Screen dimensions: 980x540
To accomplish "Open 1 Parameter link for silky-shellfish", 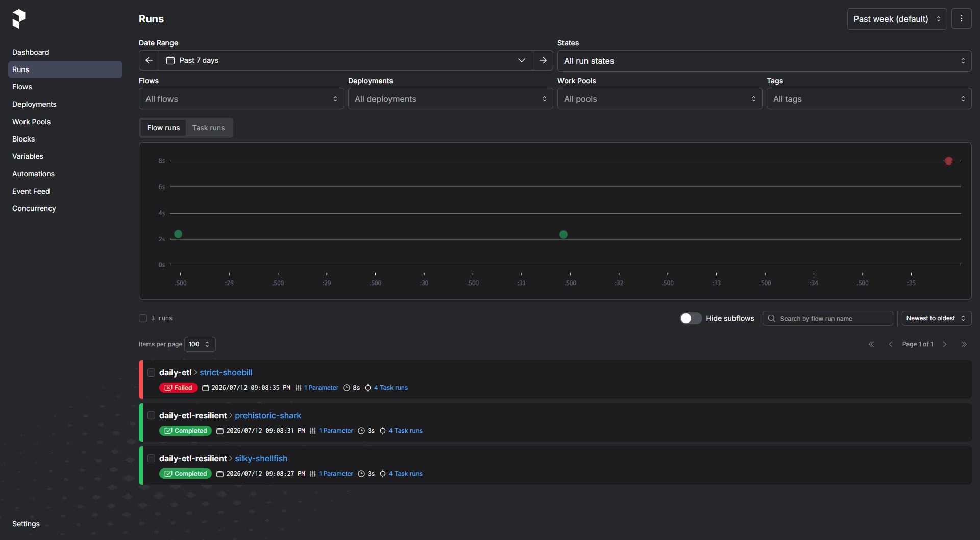I will pyautogui.click(x=336, y=474).
